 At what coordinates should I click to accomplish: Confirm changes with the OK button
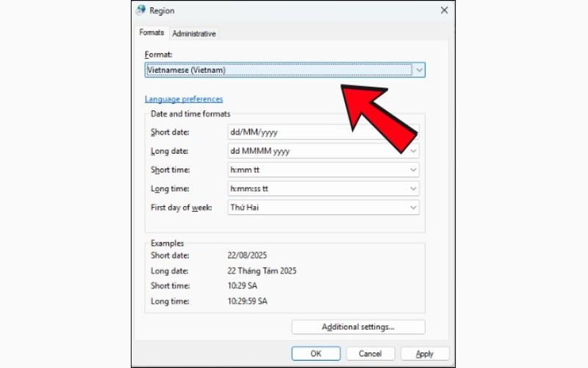point(315,354)
